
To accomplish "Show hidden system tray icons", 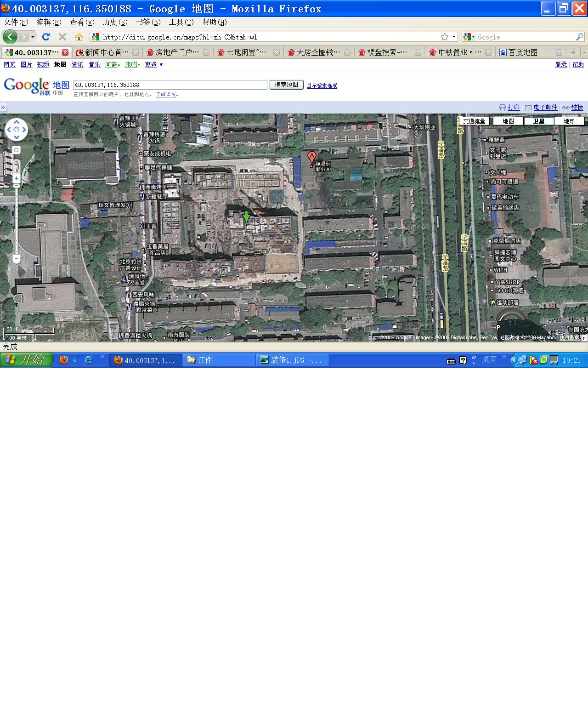I will click(514, 360).
